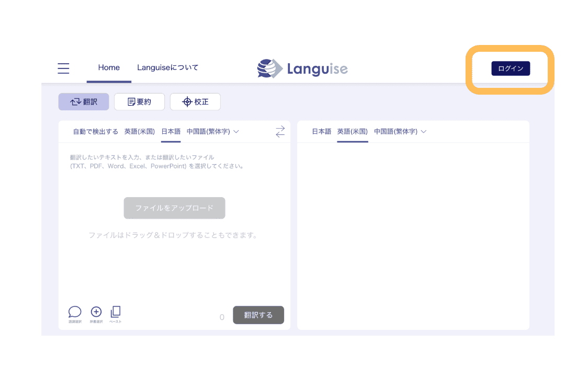The image size is (588, 365).
Task: Expand target language dropdown chevron
Action: (x=424, y=132)
